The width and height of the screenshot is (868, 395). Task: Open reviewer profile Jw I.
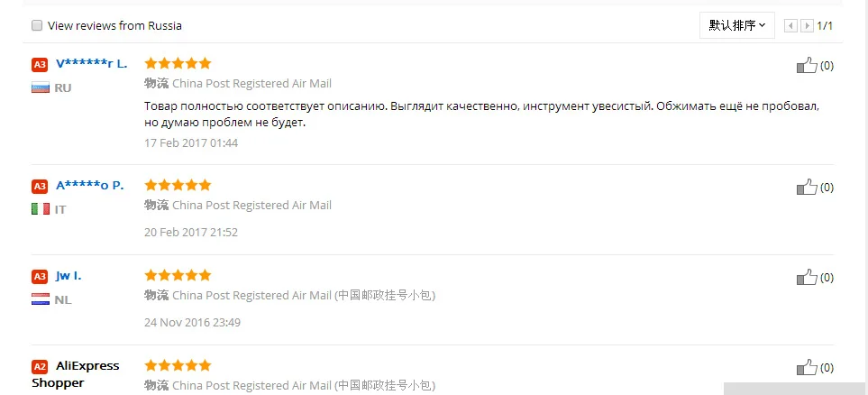click(69, 275)
